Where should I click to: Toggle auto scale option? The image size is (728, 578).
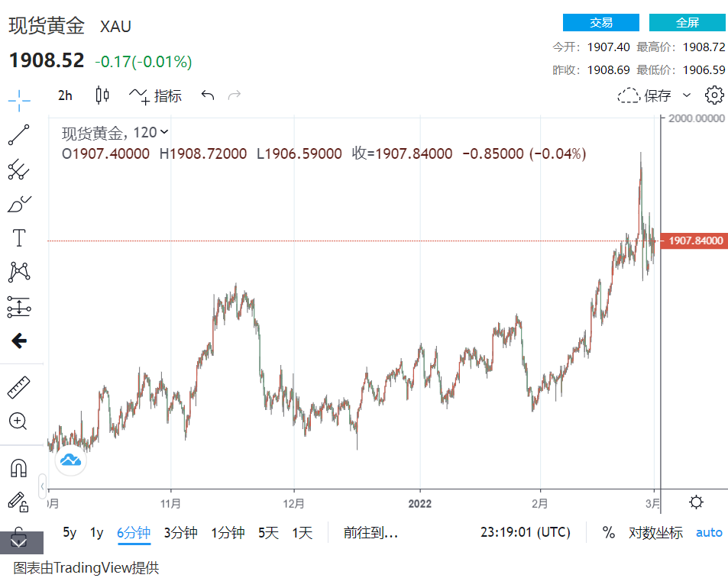pos(709,533)
